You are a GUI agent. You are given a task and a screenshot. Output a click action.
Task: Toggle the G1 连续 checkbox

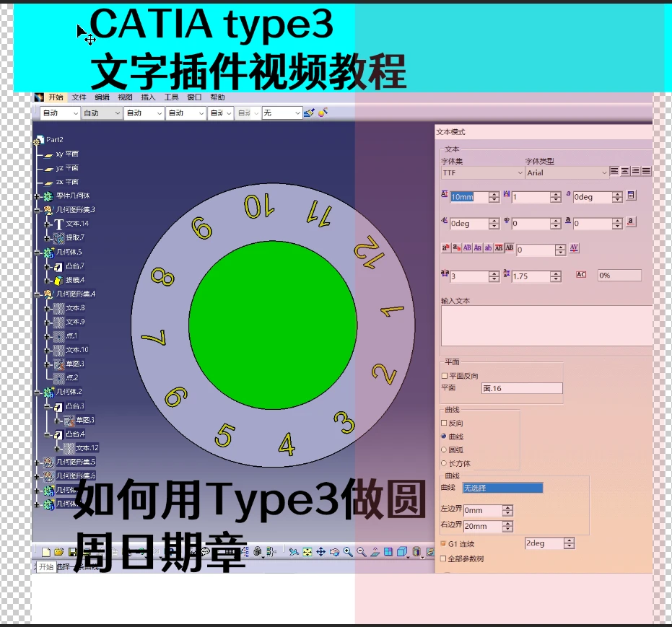pos(444,543)
